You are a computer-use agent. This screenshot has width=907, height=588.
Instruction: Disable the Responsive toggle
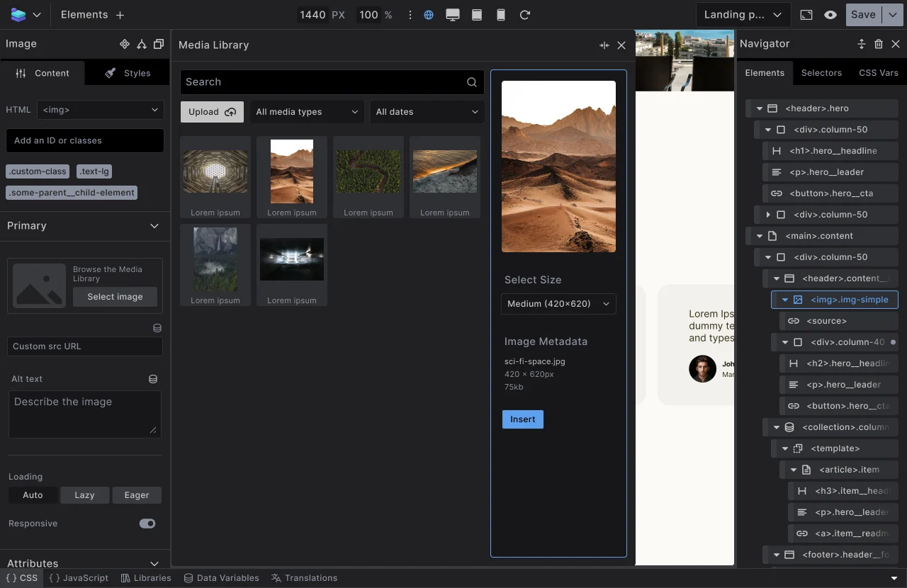(147, 523)
